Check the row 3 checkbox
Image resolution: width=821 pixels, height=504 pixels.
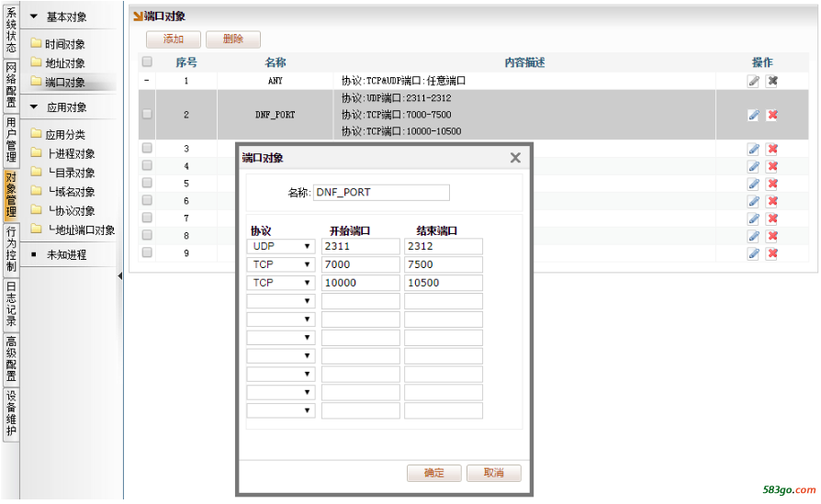coord(147,148)
